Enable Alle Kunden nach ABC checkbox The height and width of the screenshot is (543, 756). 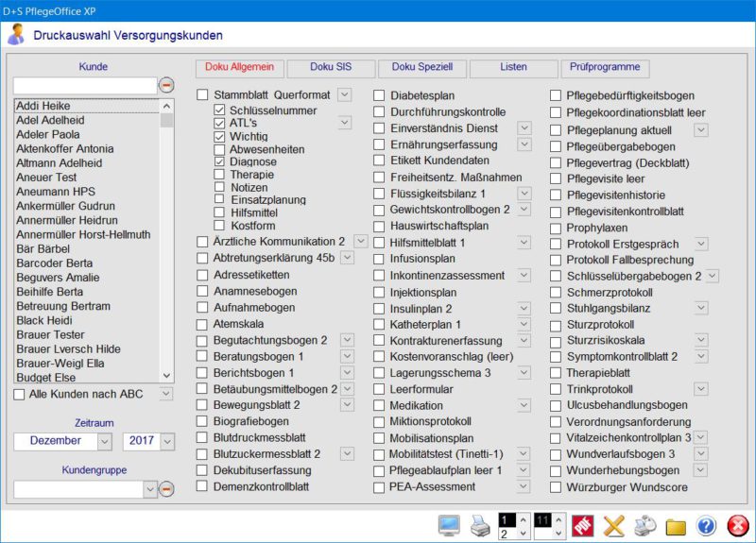(19, 395)
